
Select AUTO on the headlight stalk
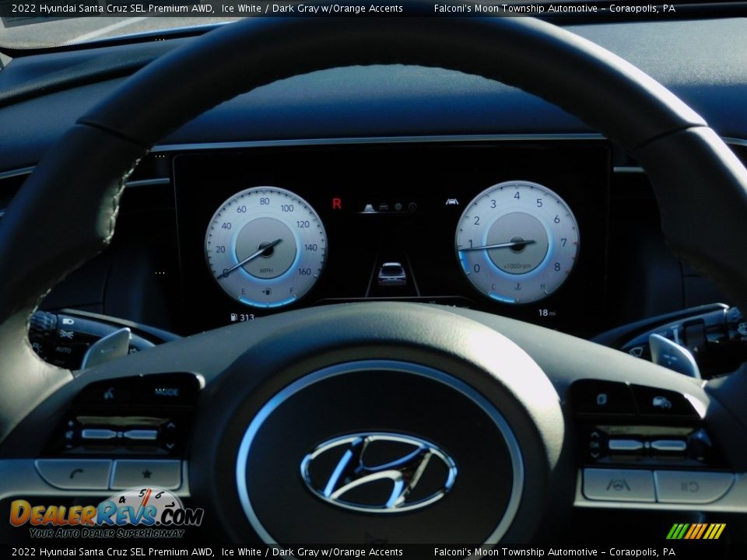63,349
